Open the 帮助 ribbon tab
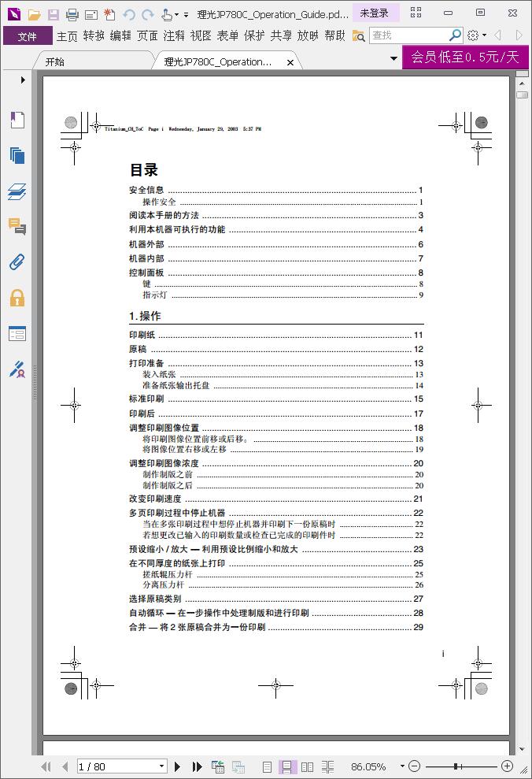This screenshot has width=532, height=779. (334, 35)
